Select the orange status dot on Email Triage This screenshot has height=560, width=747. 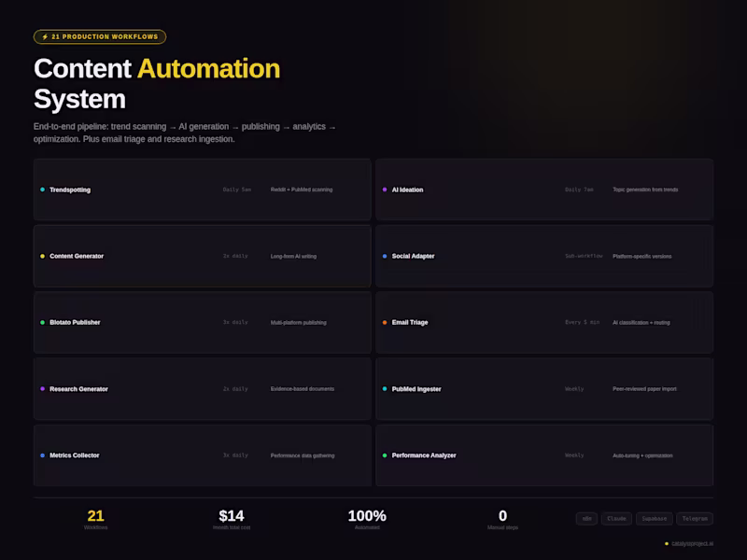click(x=386, y=322)
